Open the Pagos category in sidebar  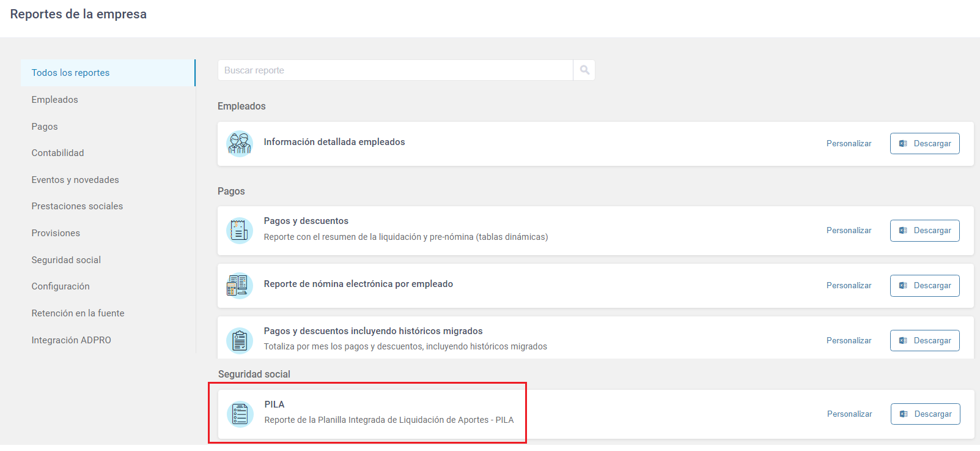tap(45, 127)
